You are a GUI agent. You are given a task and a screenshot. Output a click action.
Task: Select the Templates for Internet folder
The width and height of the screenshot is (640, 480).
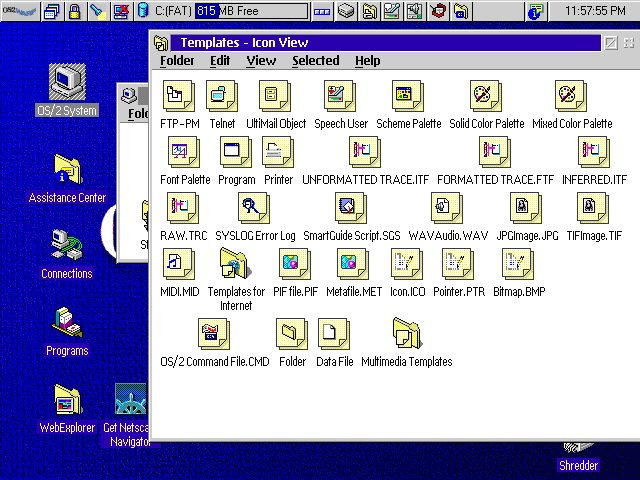(236, 263)
